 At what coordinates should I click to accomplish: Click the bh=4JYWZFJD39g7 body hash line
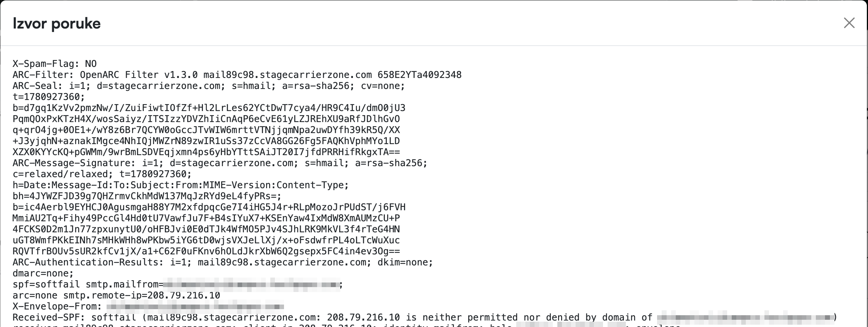(x=147, y=196)
